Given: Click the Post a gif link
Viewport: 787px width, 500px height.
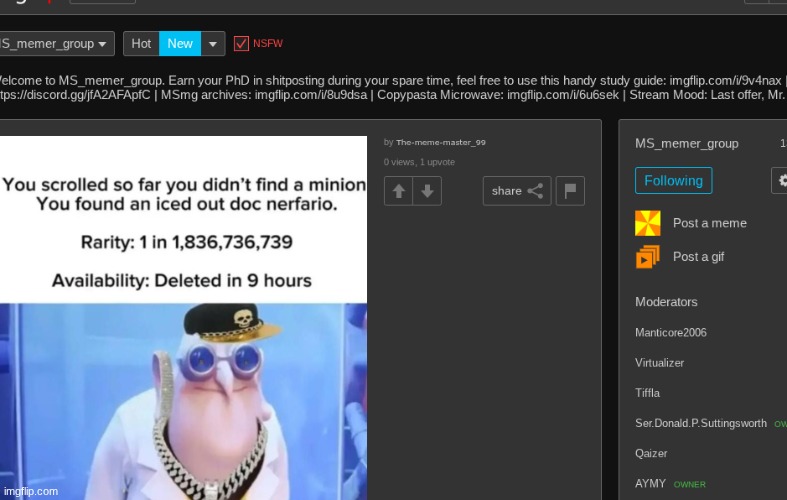Looking at the screenshot, I should (x=698, y=257).
